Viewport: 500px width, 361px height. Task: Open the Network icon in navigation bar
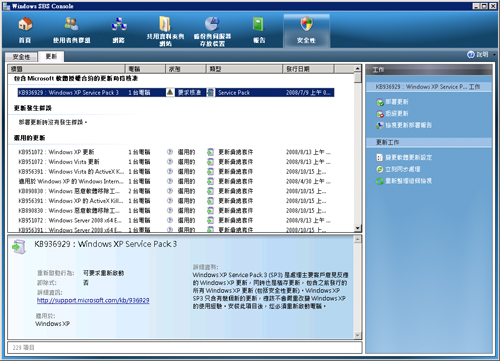pos(119,24)
